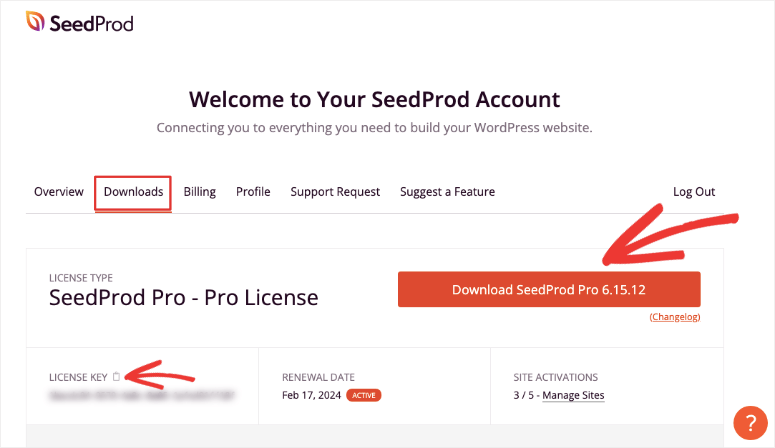The height and width of the screenshot is (448, 775).
Task: Click the ACTIVE status badge
Action: [363, 395]
